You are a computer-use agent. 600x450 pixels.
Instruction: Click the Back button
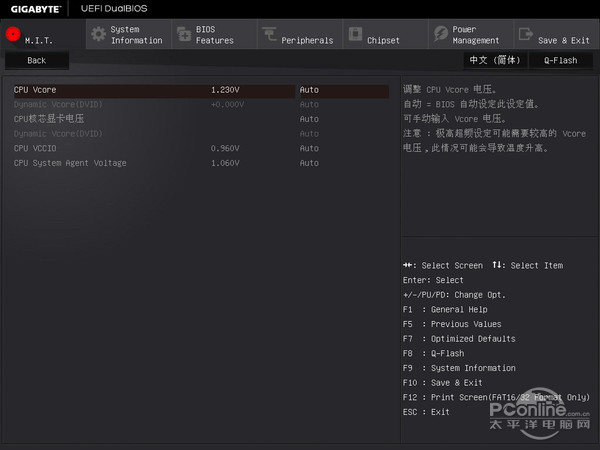[37, 60]
